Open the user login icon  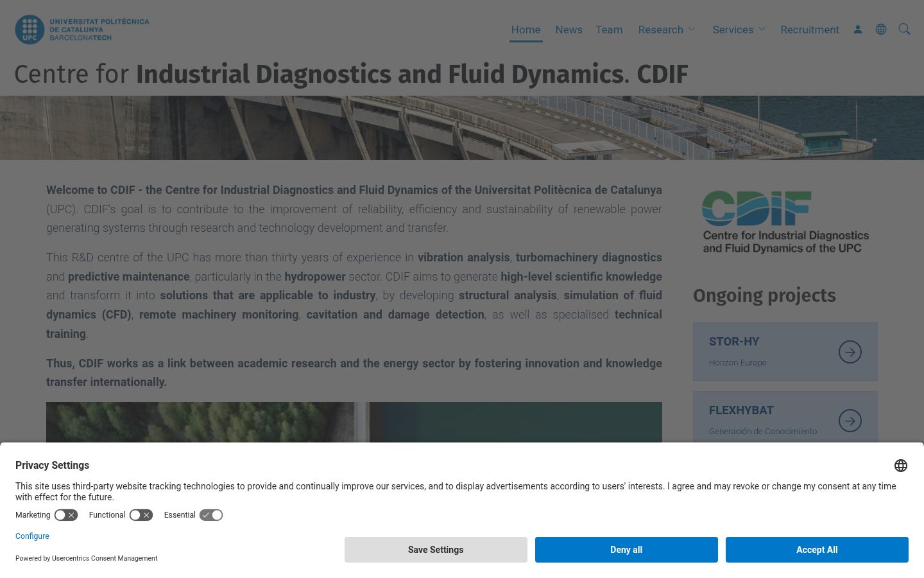pyautogui.click(x=858, y=30)
